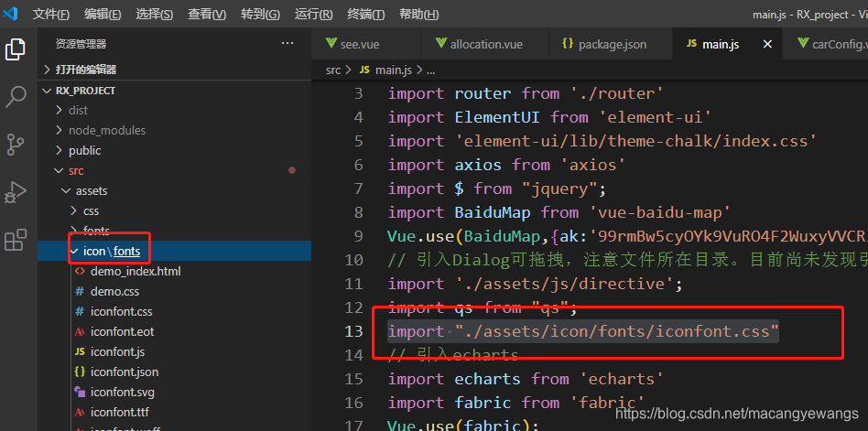The width and height of the screenshot is (868, 431).
Task: Expand the dist folder
Action: coord(174,110)
